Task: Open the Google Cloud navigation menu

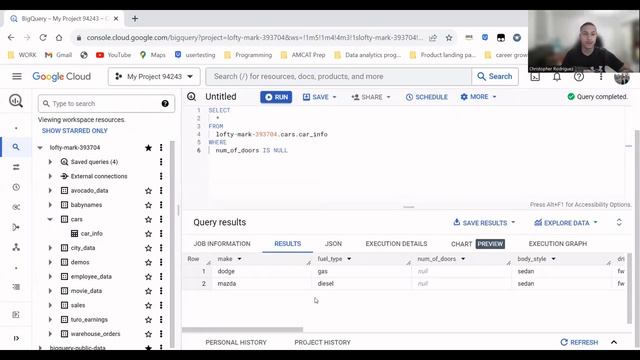Action: (x=17, y=76)
